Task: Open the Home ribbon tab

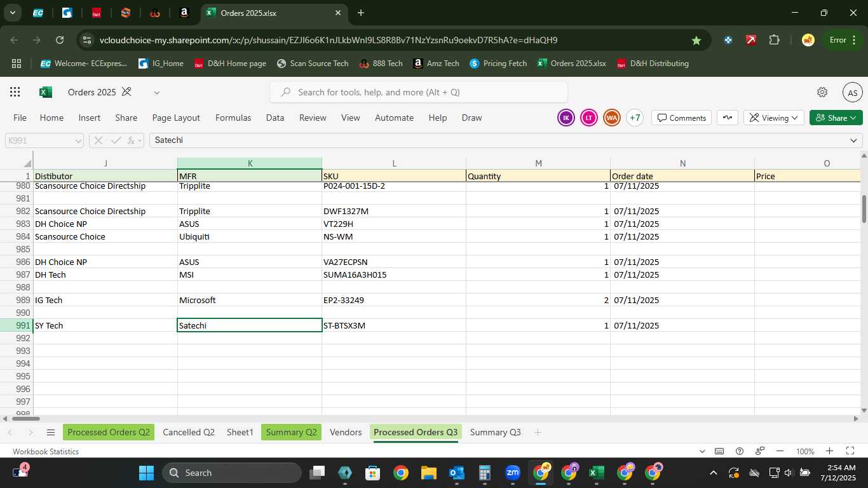Action: (51, 118)
